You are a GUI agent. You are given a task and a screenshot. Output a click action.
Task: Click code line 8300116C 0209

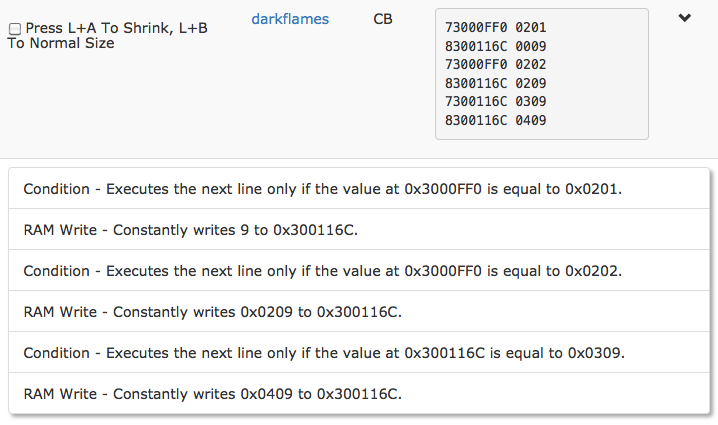pyautogui.click(x=495, y=84)
